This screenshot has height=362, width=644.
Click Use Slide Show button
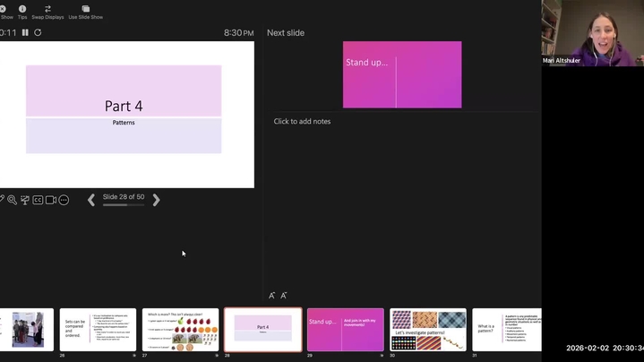pyautogui.click(x=85, y=10)
